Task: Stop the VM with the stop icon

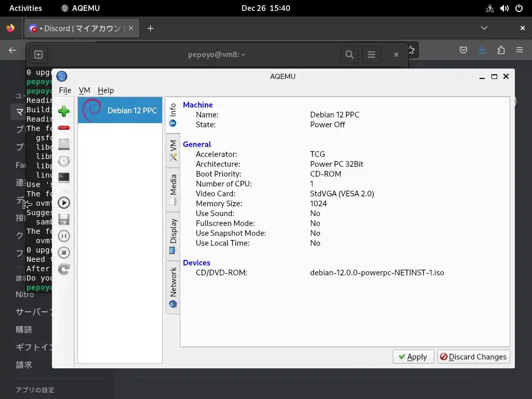Action: click(x=64, y=252)
